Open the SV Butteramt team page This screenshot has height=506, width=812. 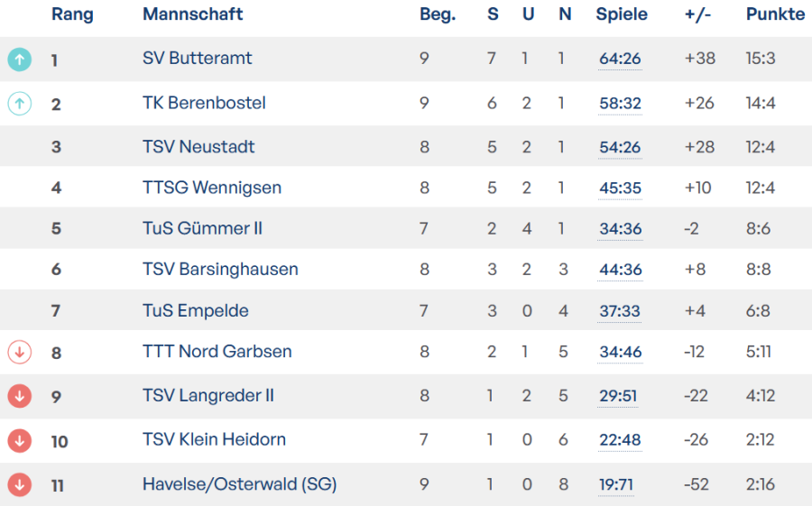pos(197,59)
